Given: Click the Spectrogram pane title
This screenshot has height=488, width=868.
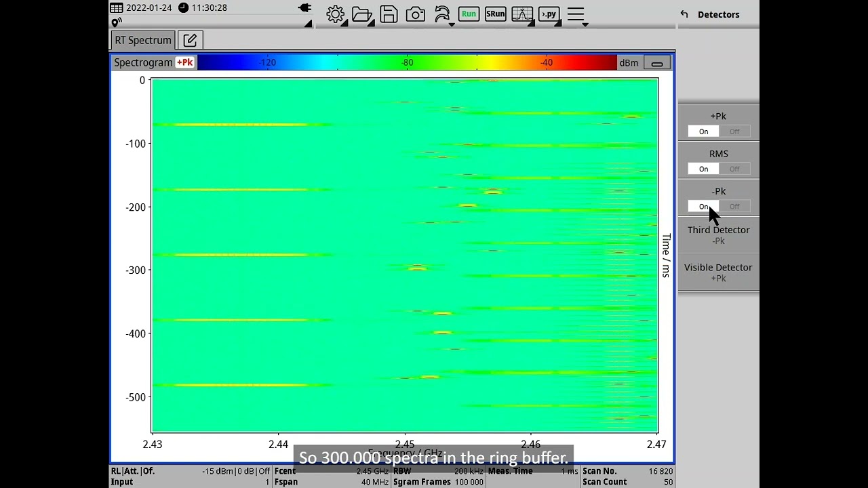Looking at the screenshot, I should click(x=143, y=62).
